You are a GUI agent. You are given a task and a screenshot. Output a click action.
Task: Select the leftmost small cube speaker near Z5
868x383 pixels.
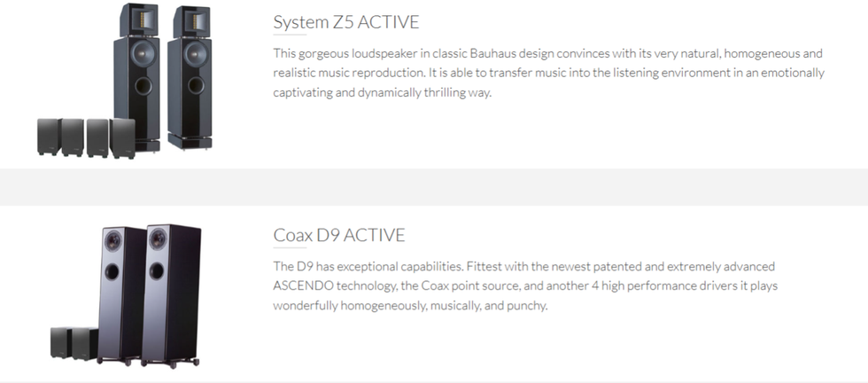coord(49,137)
